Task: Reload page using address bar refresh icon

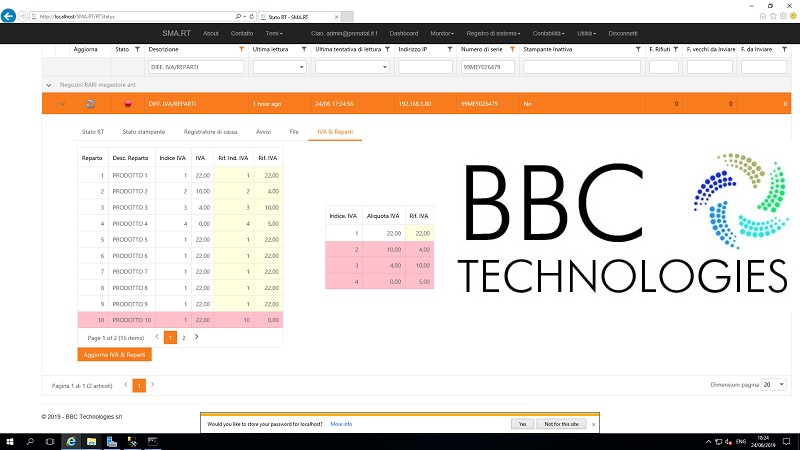Action: (252, 16)
